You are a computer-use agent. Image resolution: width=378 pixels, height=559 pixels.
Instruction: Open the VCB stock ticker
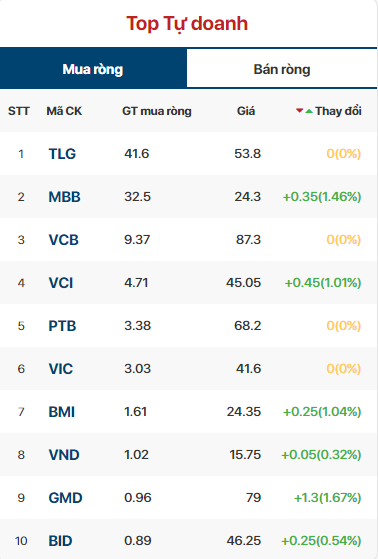(63, 240)
